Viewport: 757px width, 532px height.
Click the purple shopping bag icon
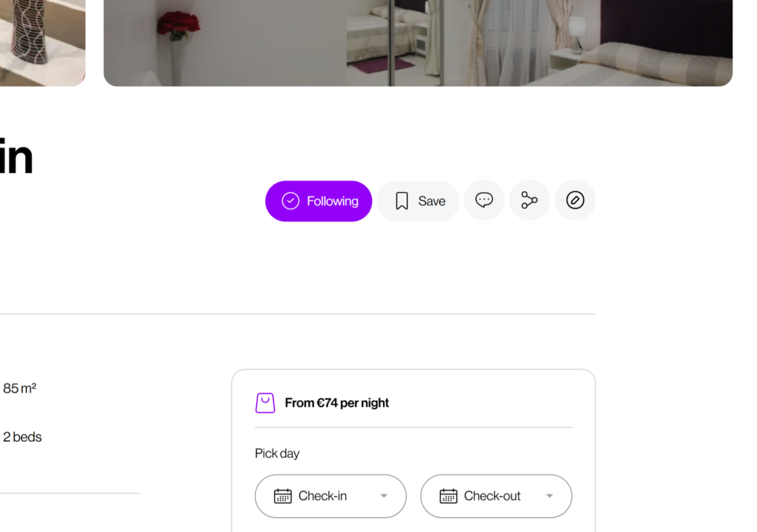point(265,403)
